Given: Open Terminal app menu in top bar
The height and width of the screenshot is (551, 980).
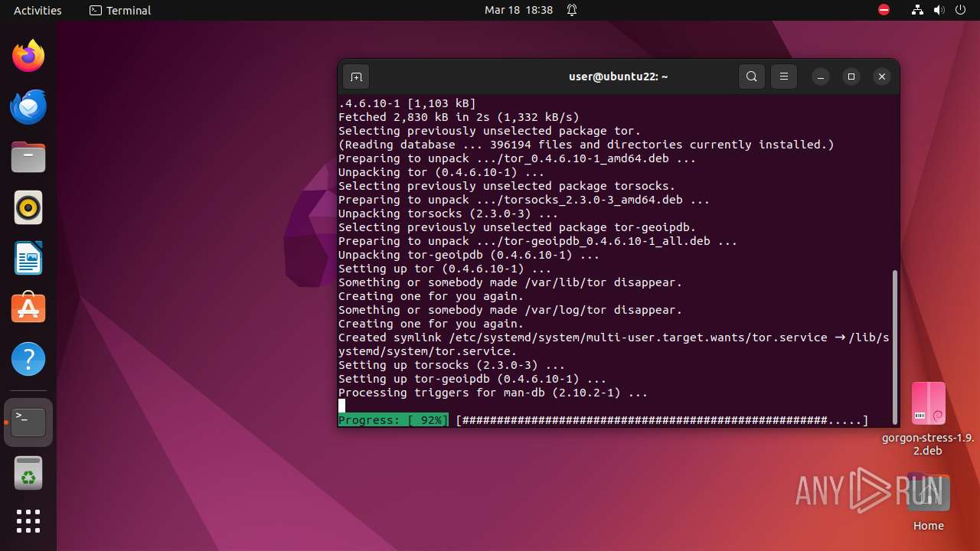Looking at the screenshot, I should click(x=120, y=10).
